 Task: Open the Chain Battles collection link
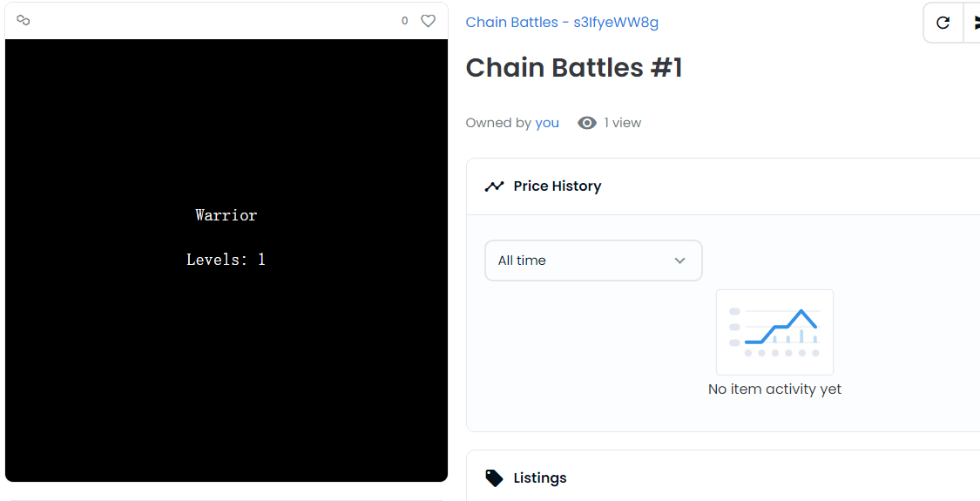pyautogui.click(x=562, y=23)
